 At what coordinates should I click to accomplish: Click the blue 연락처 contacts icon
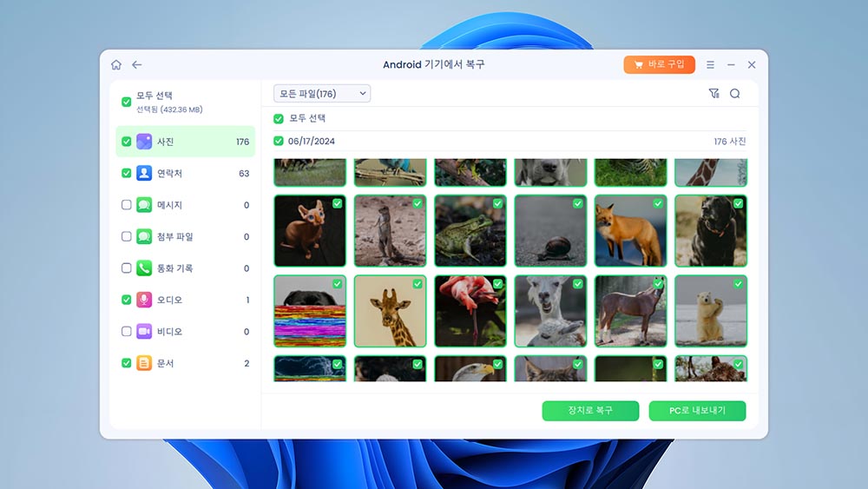click(144, 173)
